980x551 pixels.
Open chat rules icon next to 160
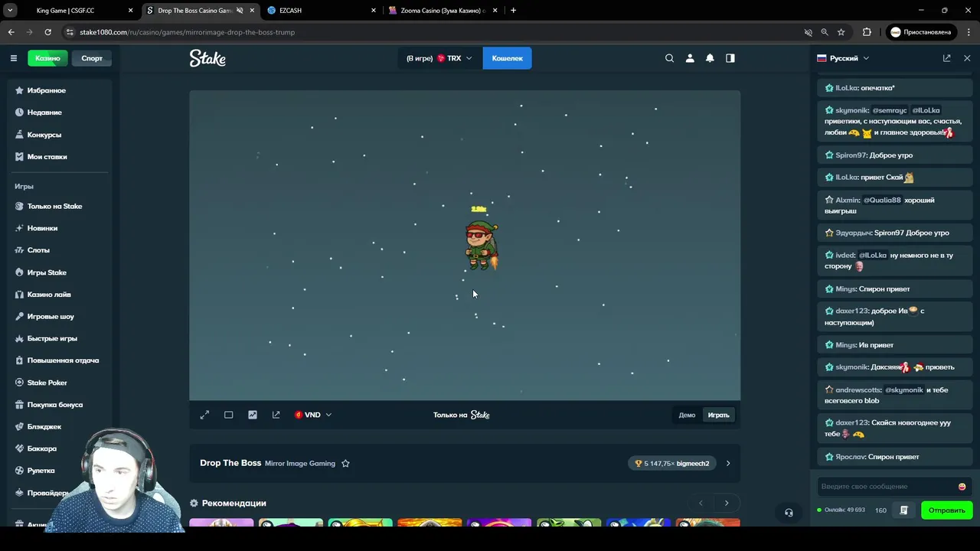(903, 510)
